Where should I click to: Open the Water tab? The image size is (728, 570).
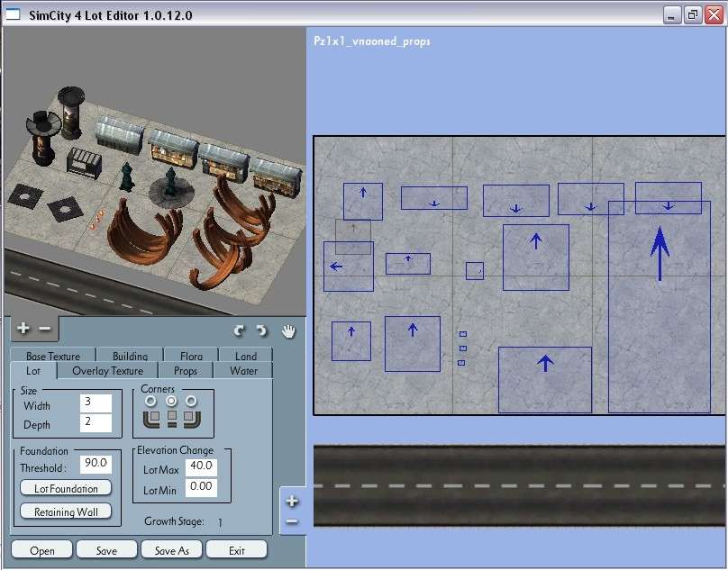coord(243,371)
